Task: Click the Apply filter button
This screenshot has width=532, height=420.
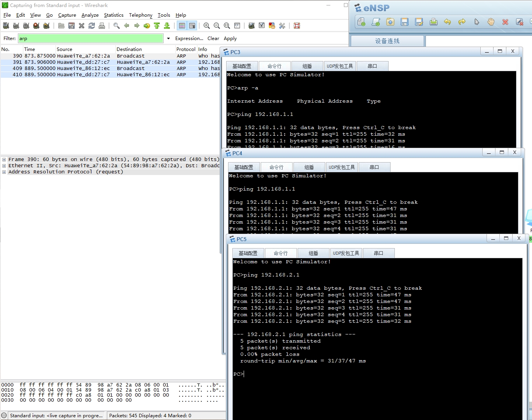Action: tap(230, 38)
